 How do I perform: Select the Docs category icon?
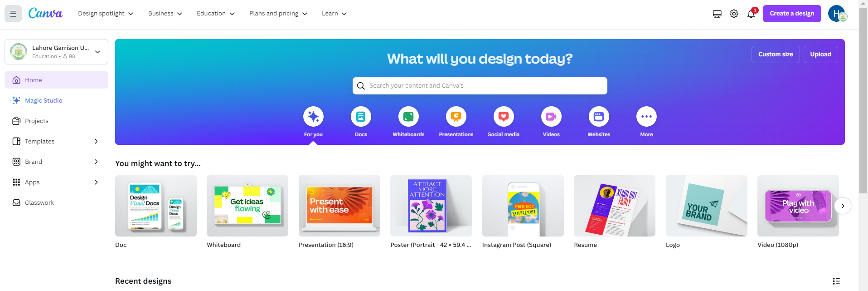361,117
